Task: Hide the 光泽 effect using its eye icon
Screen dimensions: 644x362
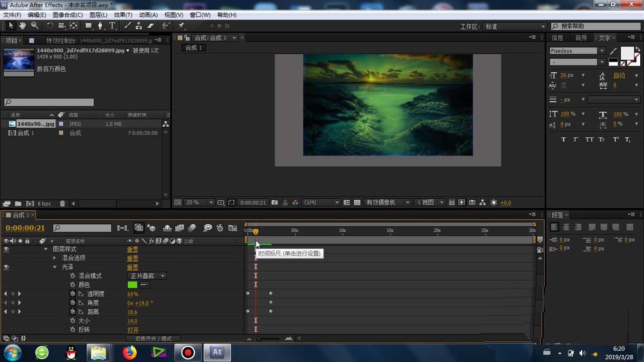Action: 6,267
